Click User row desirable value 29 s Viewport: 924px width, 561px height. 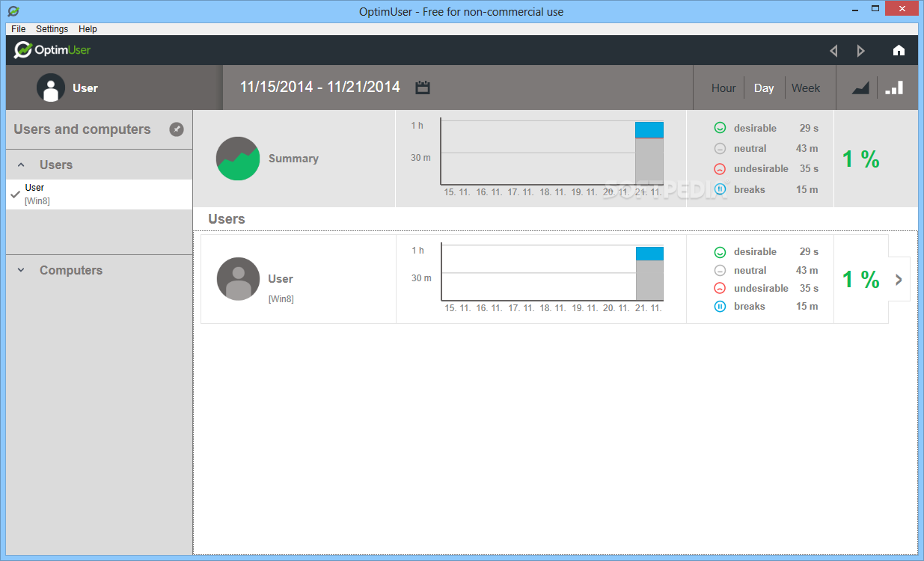[x=809, y=252]
